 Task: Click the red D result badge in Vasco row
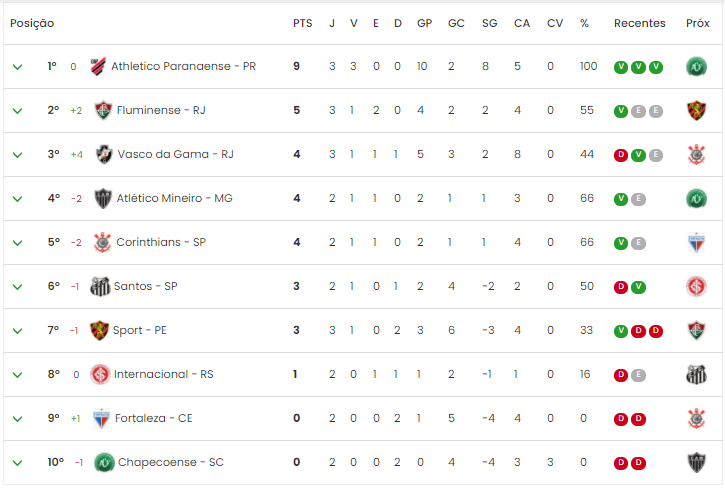coord(621,155)
